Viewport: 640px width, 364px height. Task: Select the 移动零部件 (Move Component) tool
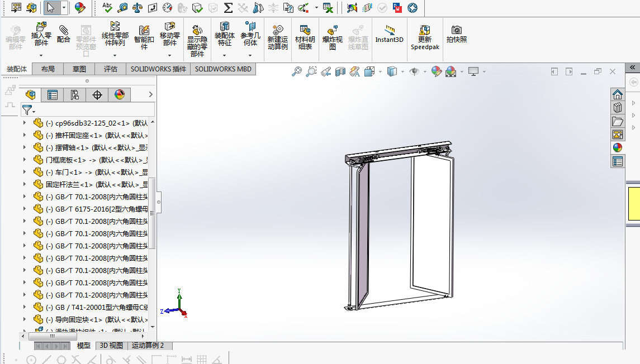pos(170,34)
